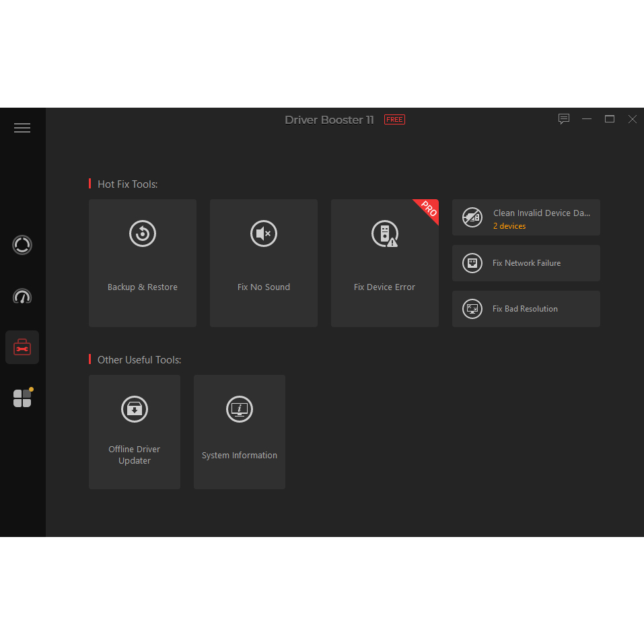
Task: Click the Backup & Restore circular icon
Action: 143,234
